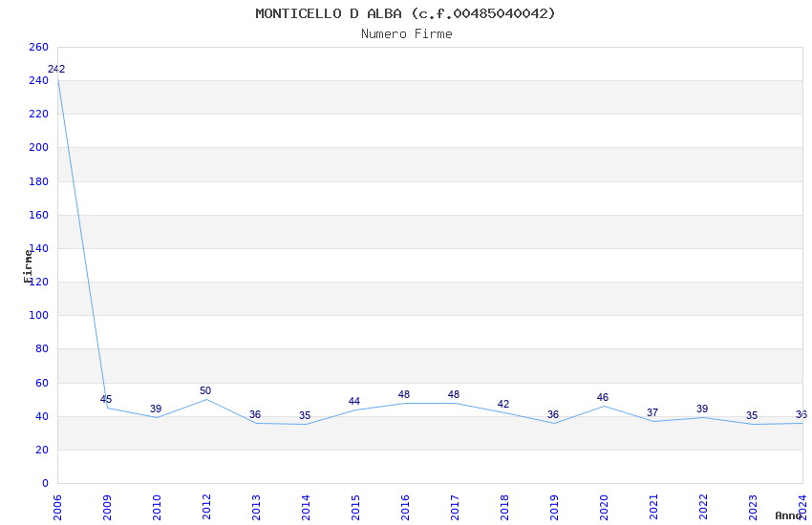Click the data label 37 above 2021
Screen dimensions: 812x525
652,412
